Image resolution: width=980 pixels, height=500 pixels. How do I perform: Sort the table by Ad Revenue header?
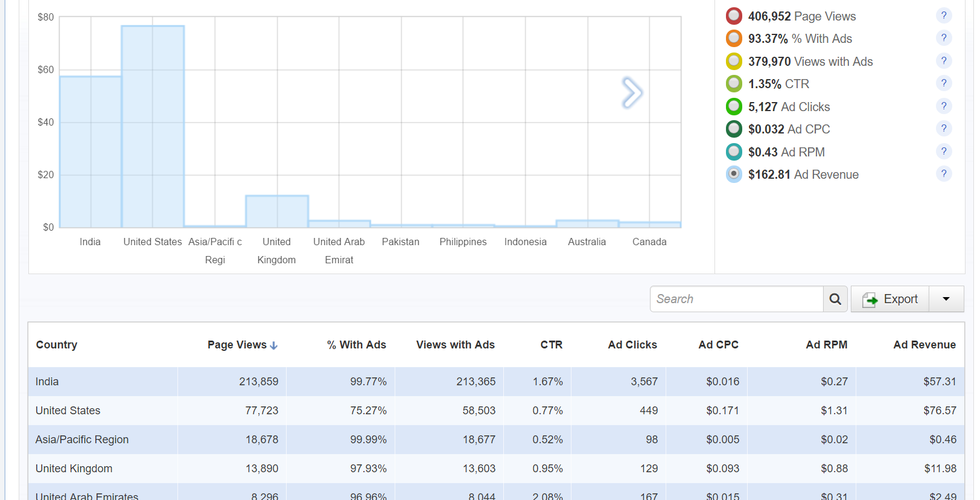pos(924,345)
